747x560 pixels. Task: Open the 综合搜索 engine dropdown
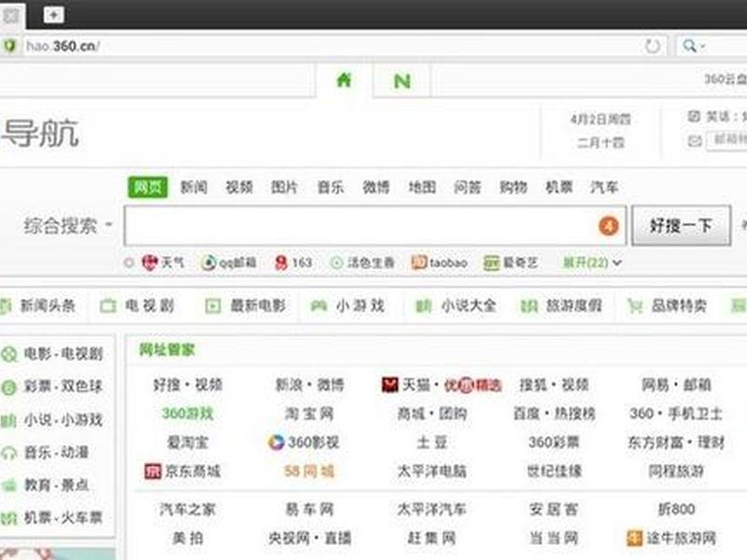point(67,225)
